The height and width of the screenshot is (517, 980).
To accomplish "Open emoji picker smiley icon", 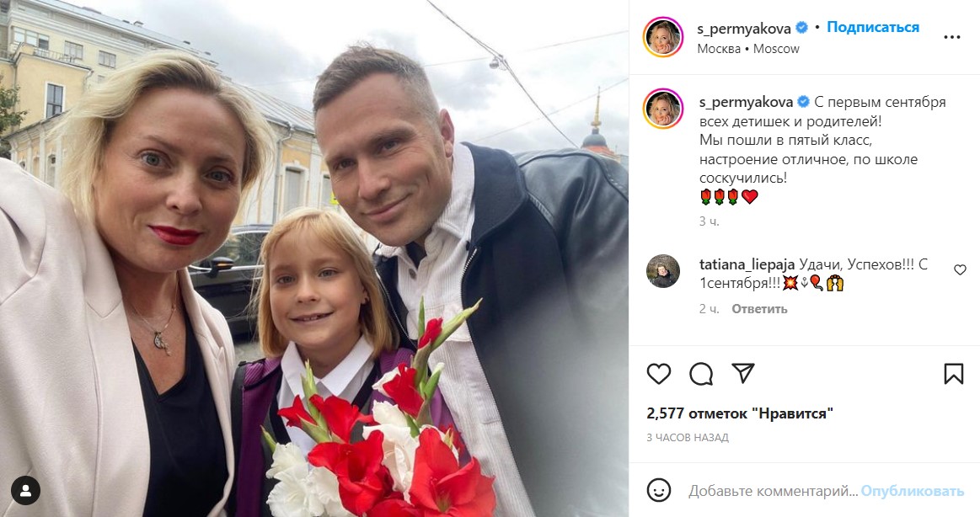I will pos(659,490).
